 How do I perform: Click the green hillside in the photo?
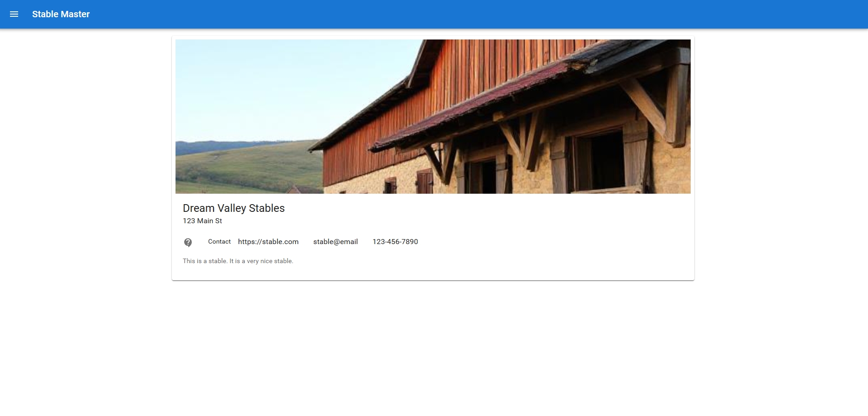point(249,168)
